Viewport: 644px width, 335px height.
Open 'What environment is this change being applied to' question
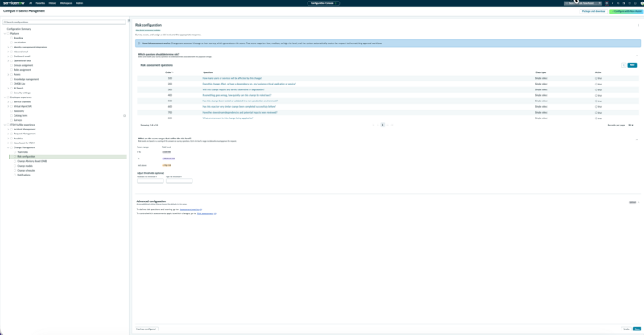[228, 118]
